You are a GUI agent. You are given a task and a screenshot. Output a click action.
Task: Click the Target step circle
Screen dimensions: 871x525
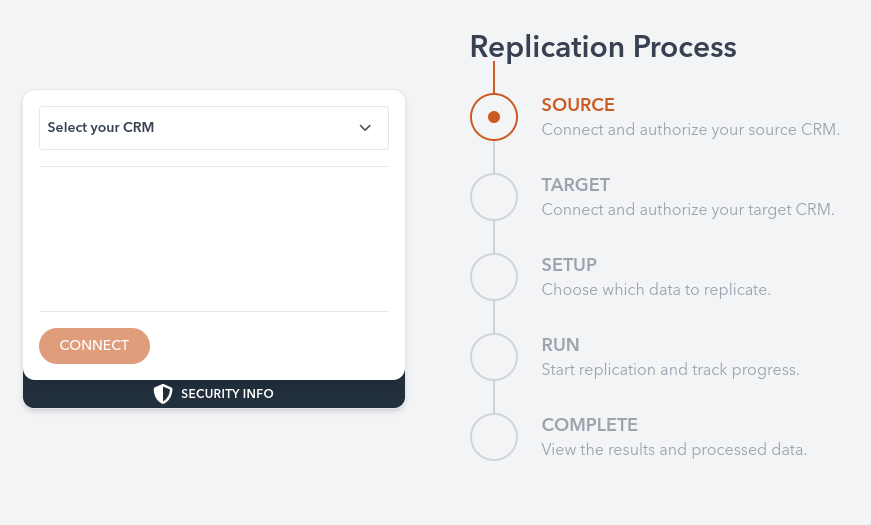pos(494,197)
